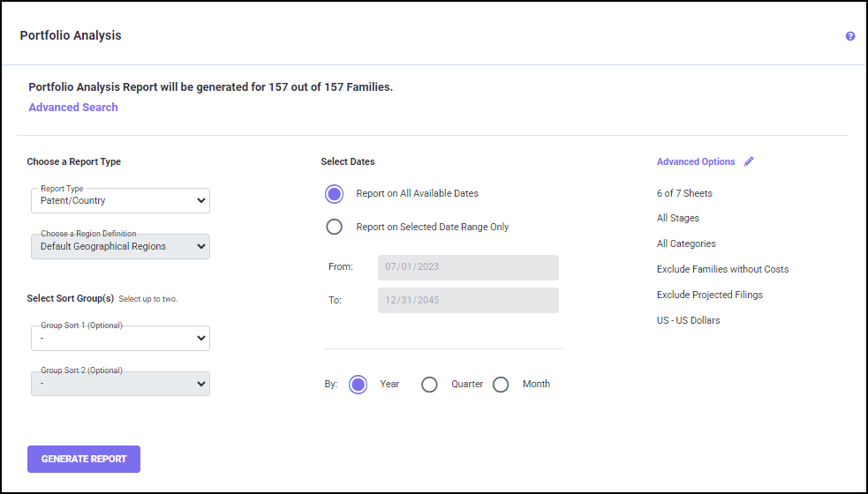
Task: Click the 6 of 7 Sheets text
Action: (684, 193)
